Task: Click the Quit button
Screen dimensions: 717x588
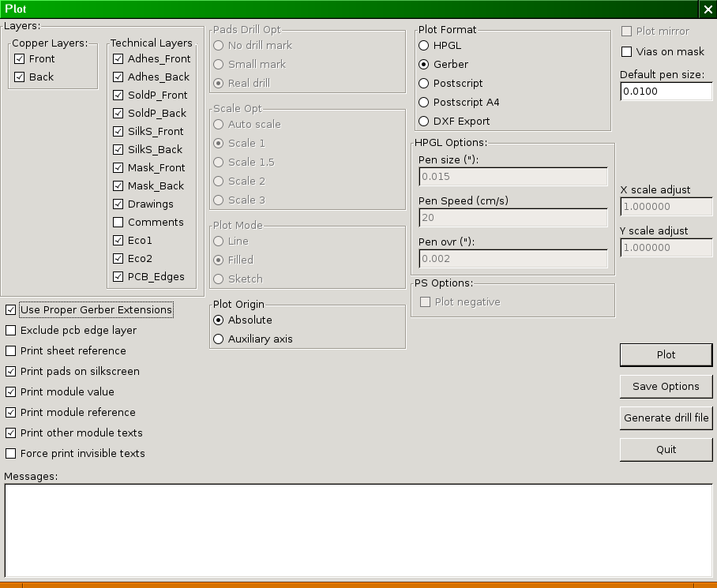Action: click(666, 450)
